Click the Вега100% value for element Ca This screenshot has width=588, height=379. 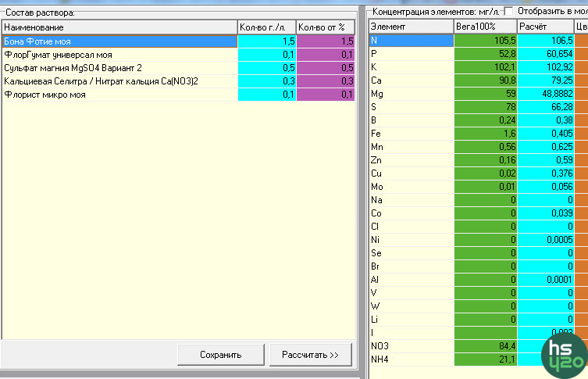[x=485, y=80]
